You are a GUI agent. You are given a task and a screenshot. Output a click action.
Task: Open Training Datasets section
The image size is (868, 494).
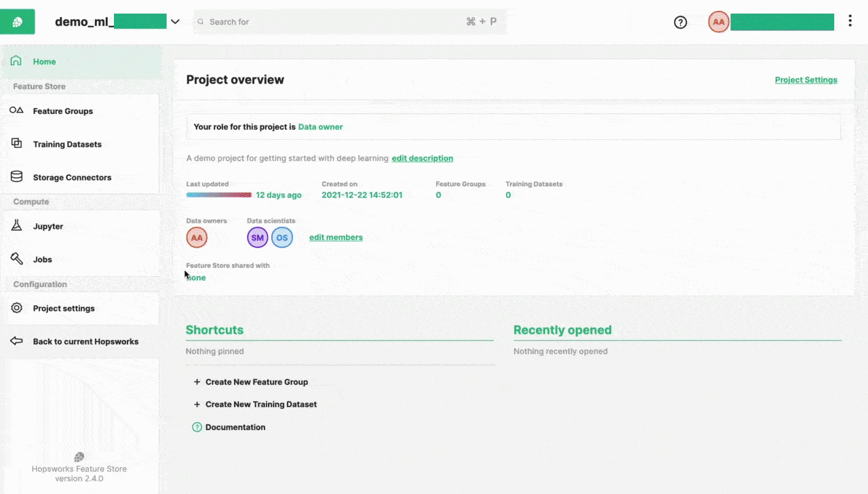point(67,145)
